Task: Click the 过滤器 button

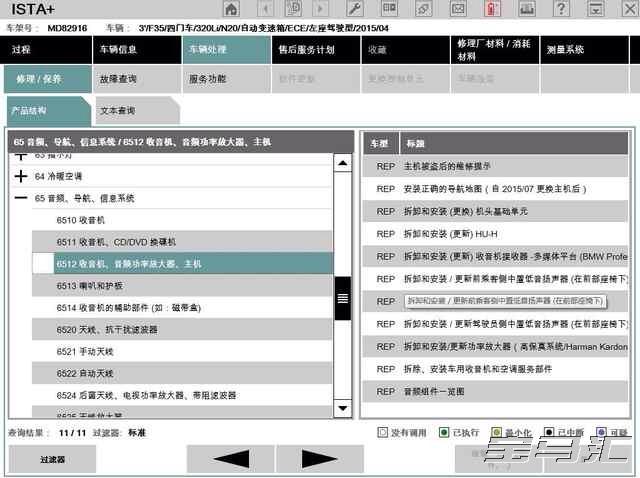Action: coord(52,459)
